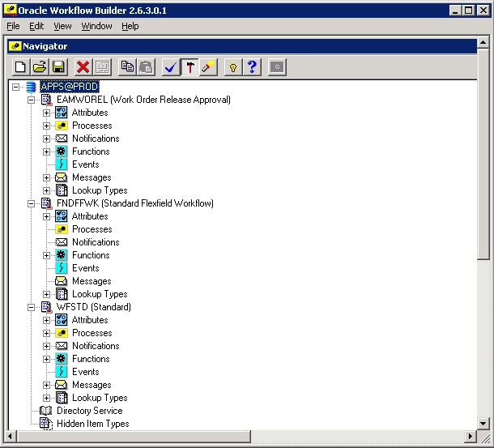Click the red X Delete icon

tap(83, 67)
